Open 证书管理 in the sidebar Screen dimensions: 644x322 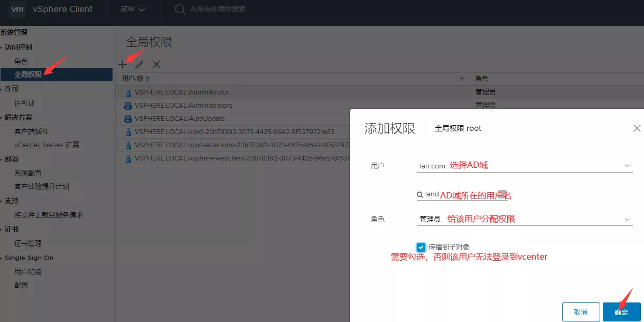(28, 243)
